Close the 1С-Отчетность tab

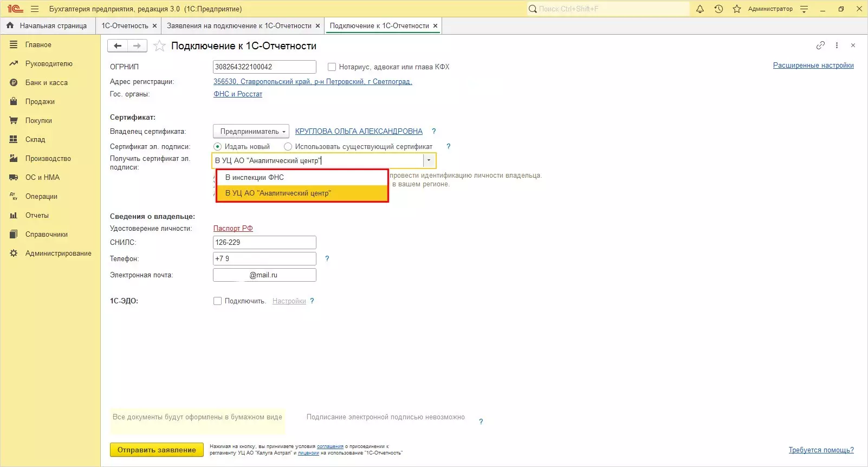(154, 25)
